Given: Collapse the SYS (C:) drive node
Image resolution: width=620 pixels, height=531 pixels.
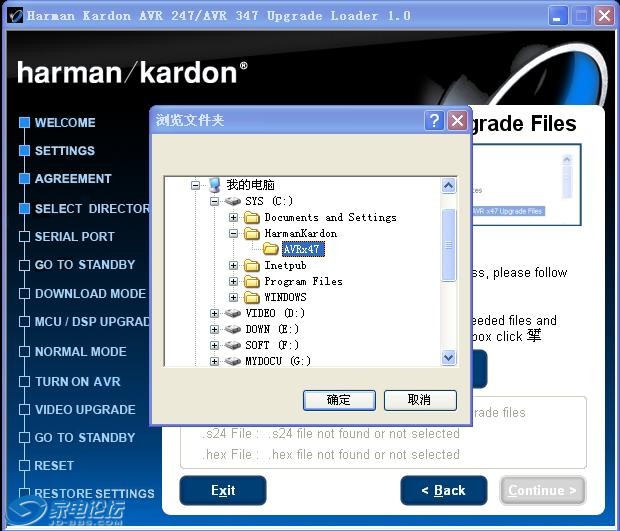Looking at the screenshot, I should [214, 201].
